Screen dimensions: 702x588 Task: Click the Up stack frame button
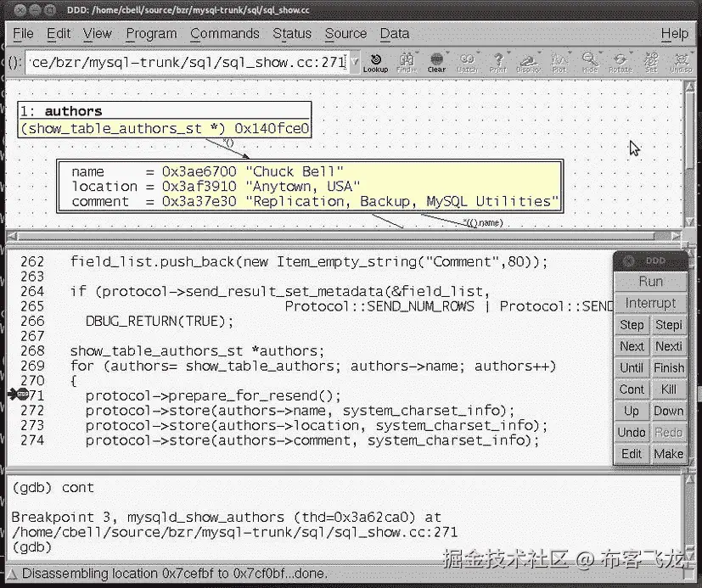point(632,411)
